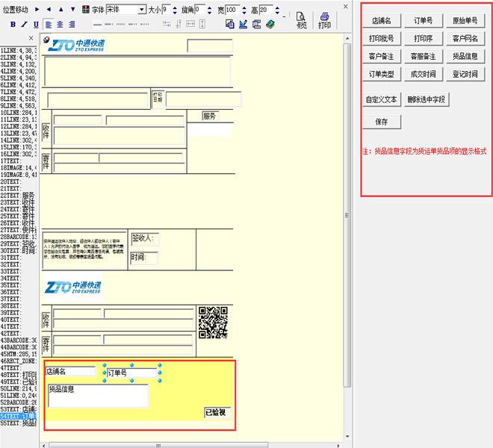Click the 自定义文本 button
The height and width of the screenshot is (448, 493).
[381, 99]
